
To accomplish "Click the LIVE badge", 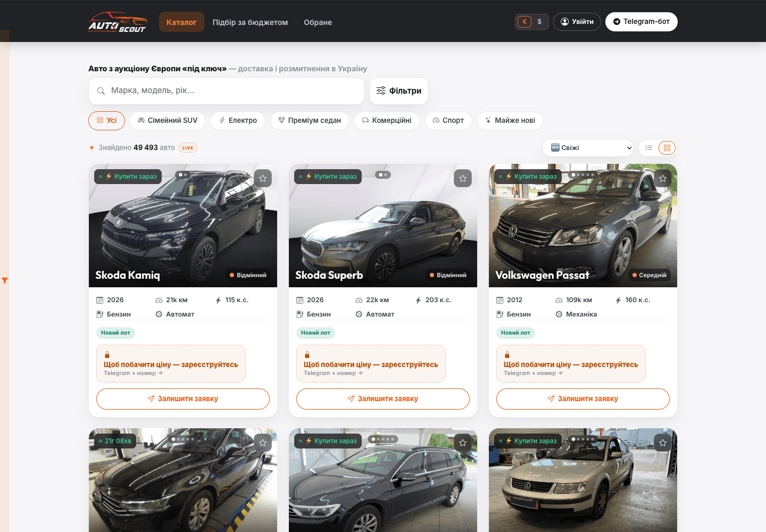I will (x=188, y=148).
